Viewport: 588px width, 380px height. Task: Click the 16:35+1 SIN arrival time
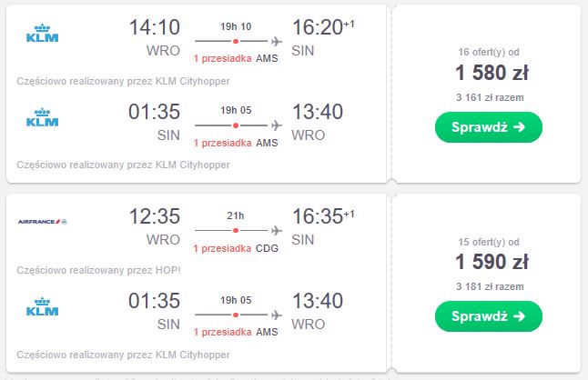point(323,216)
